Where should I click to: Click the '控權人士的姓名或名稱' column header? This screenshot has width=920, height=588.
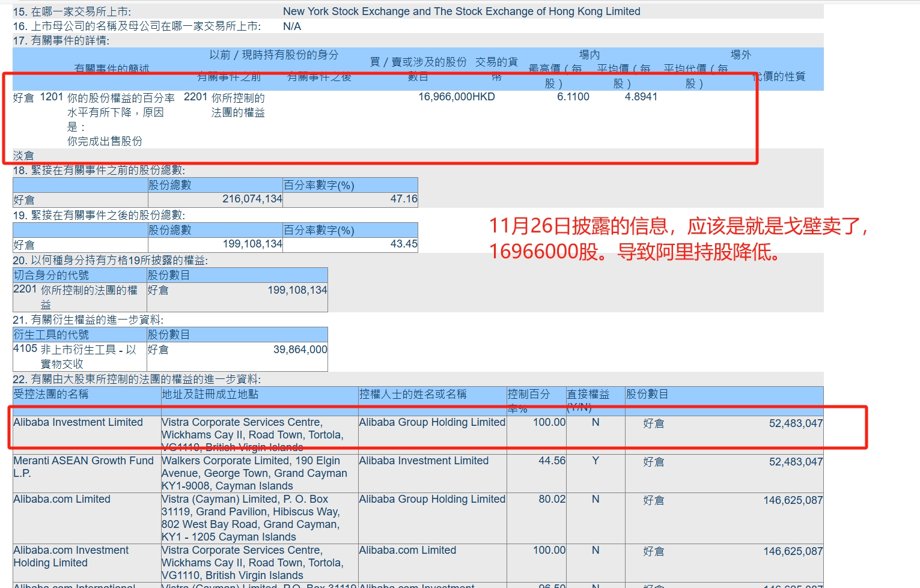tap(413, 394)
